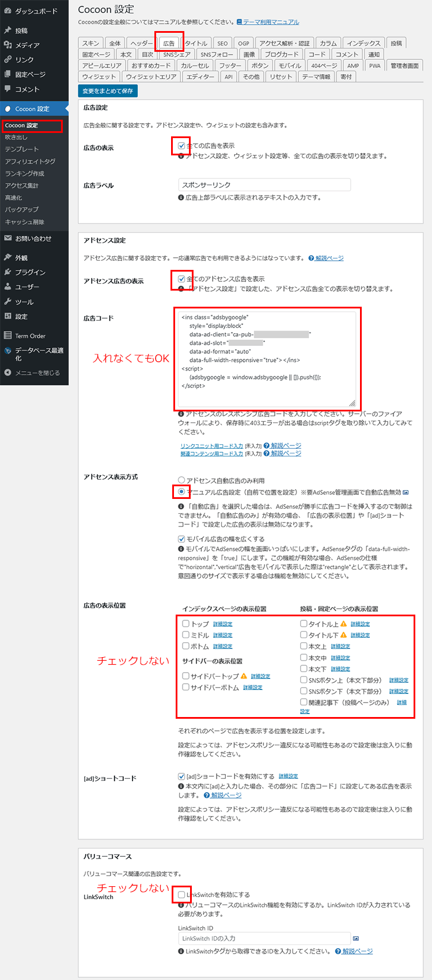The image size is (432, 980).
Task: Click the icon right of LinkSwitch ID field
Action: coord(356,938)
